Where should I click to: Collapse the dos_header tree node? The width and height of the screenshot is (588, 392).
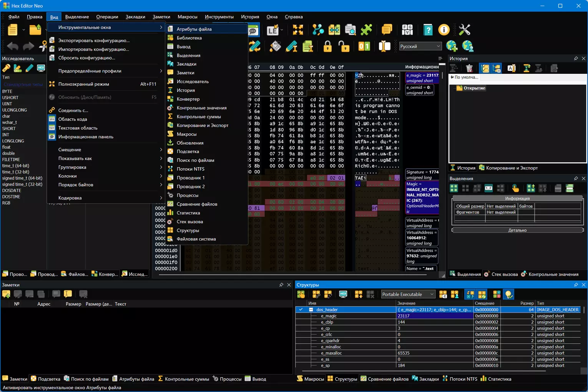[311, 310]
